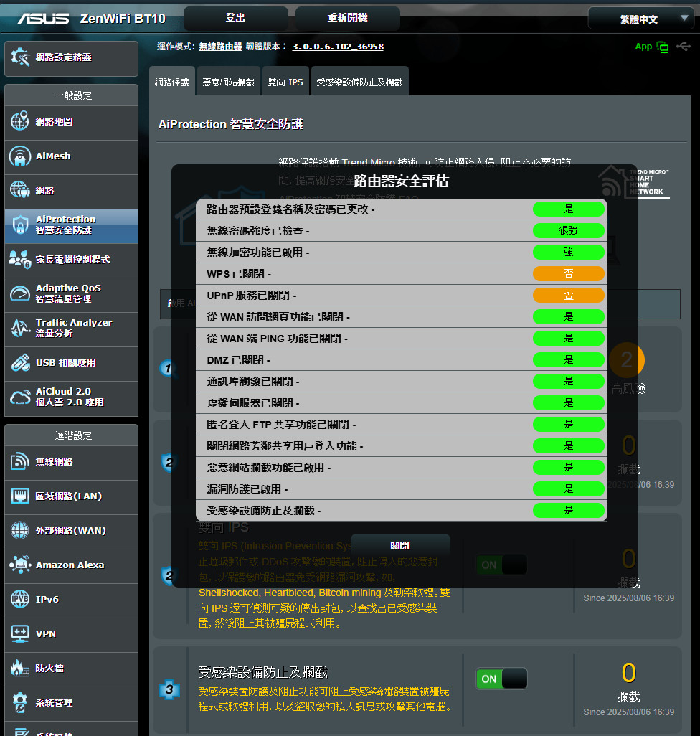
Task: Open the firmware version 3.0.0.6.102_36958 link
Action: coord(338,47)
